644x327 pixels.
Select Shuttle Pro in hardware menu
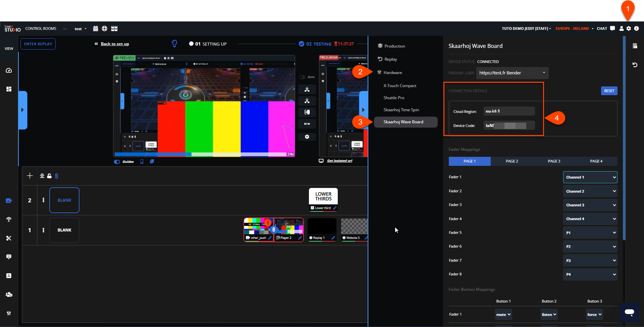click(394, 98)
